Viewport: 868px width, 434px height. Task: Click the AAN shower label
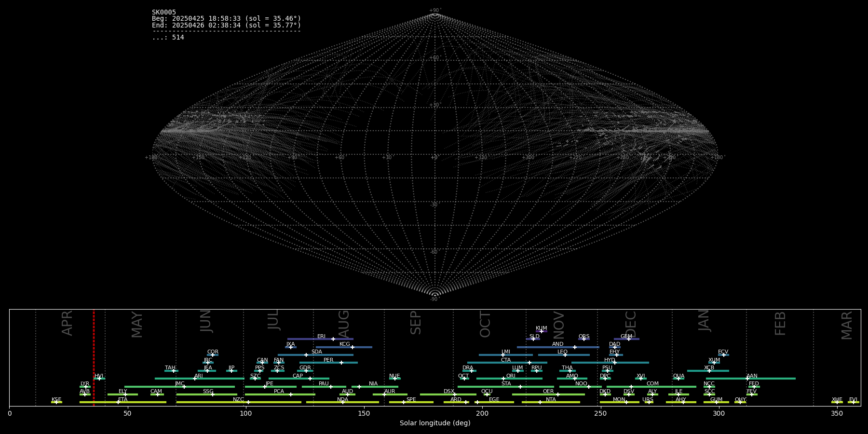click(752, 376)
